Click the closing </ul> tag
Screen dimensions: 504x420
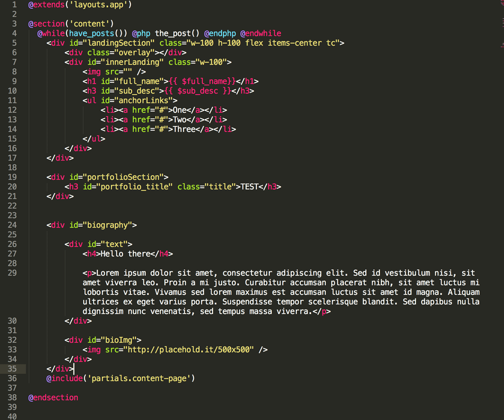click(x=94, y=139)
